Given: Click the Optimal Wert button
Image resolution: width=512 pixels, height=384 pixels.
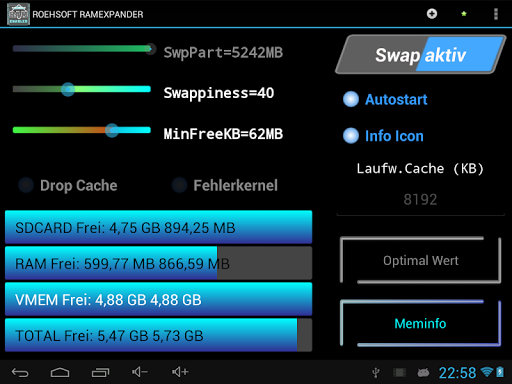Looking at the screenshot, I should 421,260.
